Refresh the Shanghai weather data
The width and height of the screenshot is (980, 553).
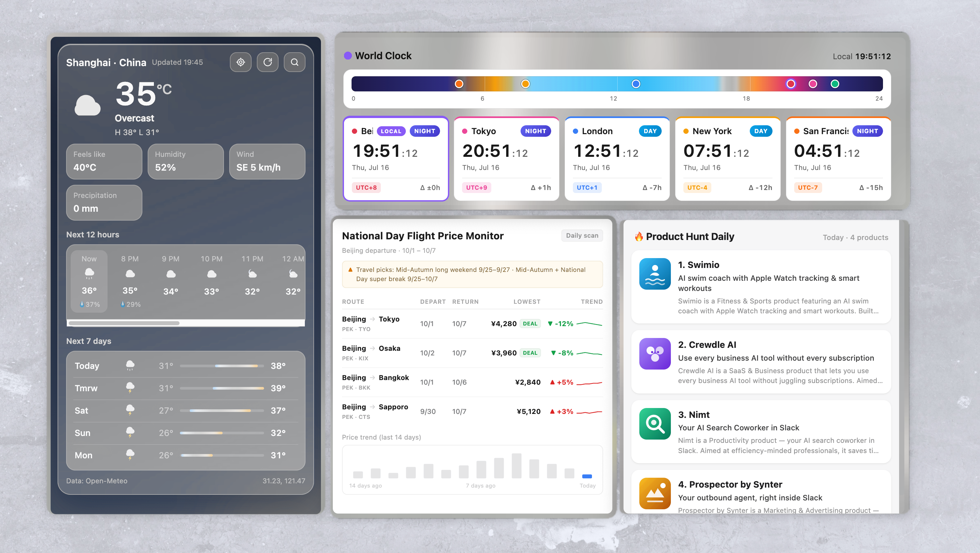[x=267, y=62]
